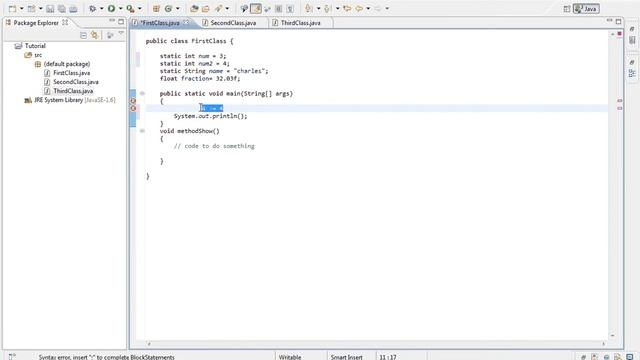Click the Back navigation arrow
This screenshot has width=640, height=360.
coord(359,9)
